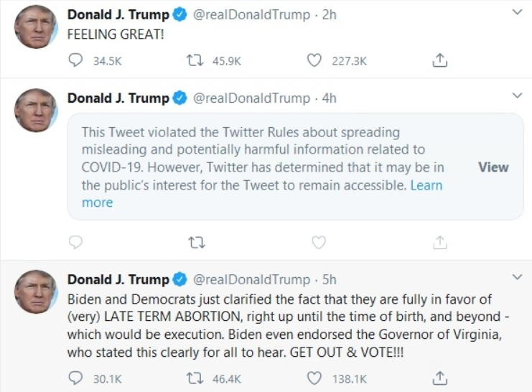Expand the chevron menu on the 4h tweet
532x392 pixels.
click(x=516, y=95)
